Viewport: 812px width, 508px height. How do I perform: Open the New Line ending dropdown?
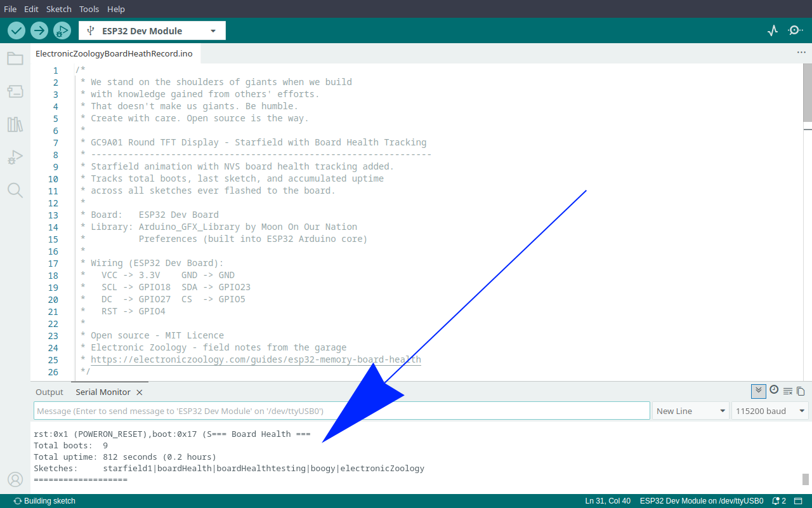coord(691,411)
